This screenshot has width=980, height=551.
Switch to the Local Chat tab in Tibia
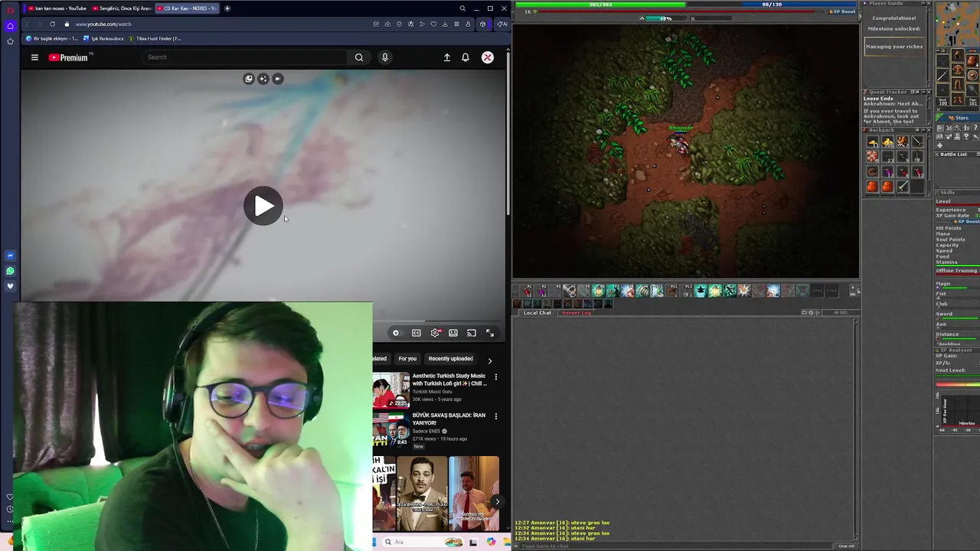pyautogui.click(x=537, y=312)
